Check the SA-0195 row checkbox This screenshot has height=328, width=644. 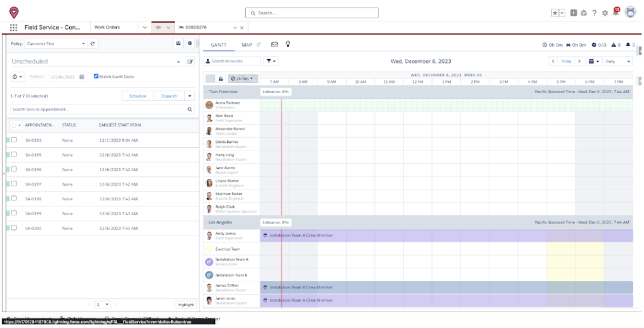(x=14, y=154)
